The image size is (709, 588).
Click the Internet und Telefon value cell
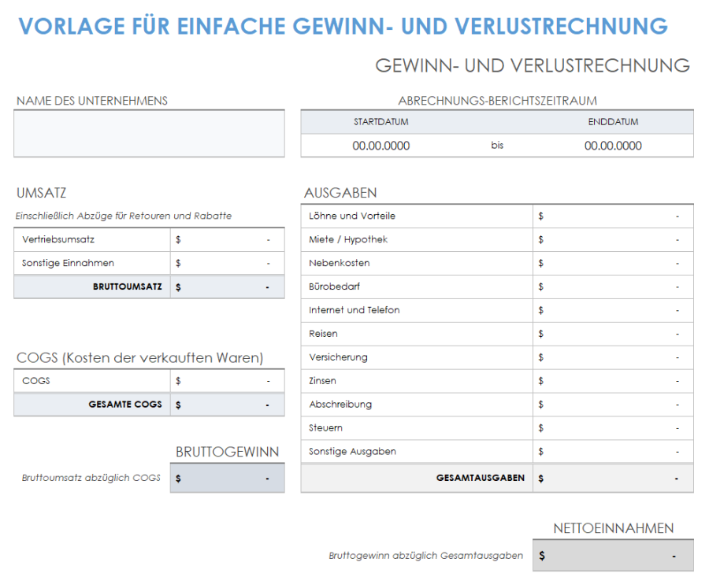[613, 310]
